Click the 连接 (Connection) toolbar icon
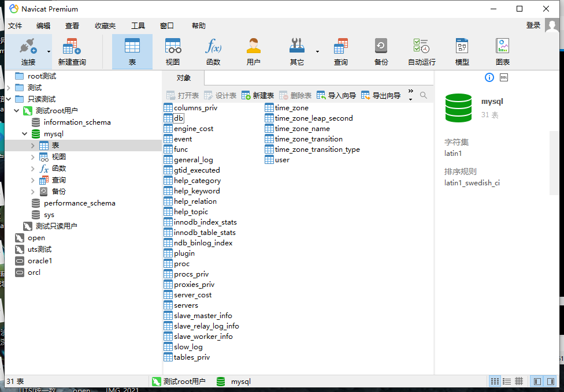Image resolution: width=564 pixels, height=392 pixels. coord(28,51)
